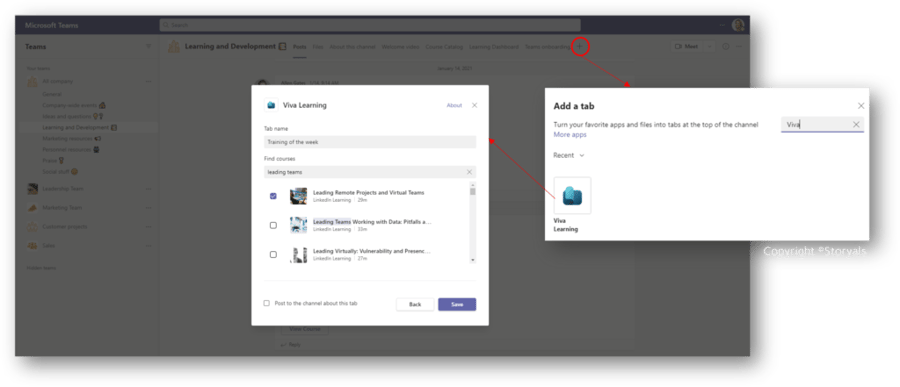The image size is (900, 387).
Task: Click the Back button
Action: pos(415,304)
